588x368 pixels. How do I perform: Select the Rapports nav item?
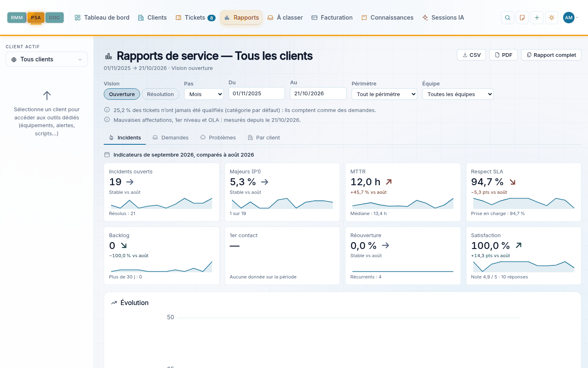pos(241,18)
